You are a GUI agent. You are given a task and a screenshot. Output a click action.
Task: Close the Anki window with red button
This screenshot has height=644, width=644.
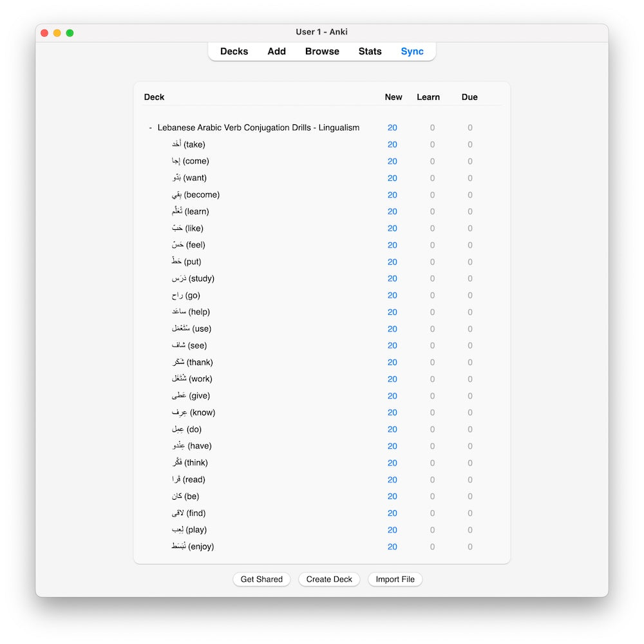coord(44,33)
